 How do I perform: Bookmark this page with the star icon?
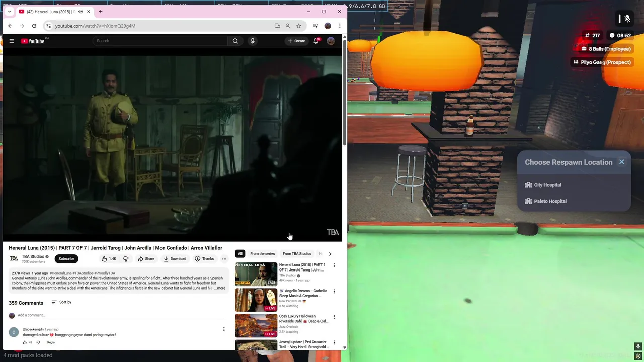coord(299,26)
